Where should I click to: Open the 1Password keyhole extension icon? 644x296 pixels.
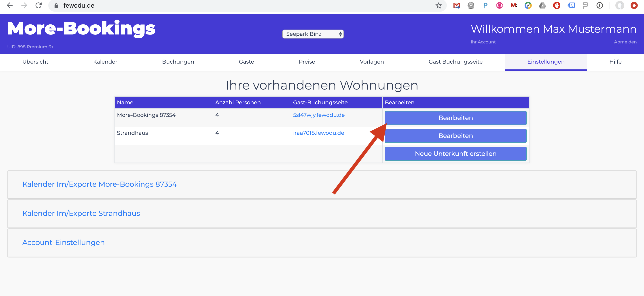[x=600, y=5]
